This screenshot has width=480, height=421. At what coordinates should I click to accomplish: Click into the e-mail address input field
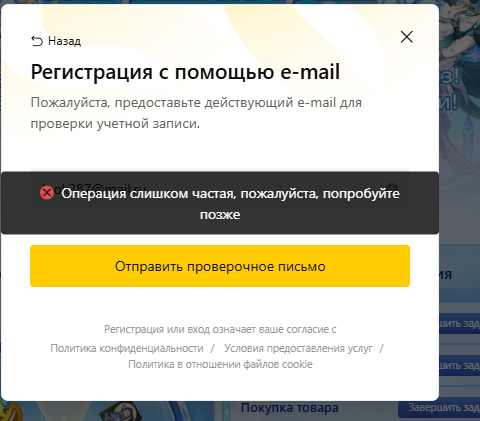click(x=220, y=189)
